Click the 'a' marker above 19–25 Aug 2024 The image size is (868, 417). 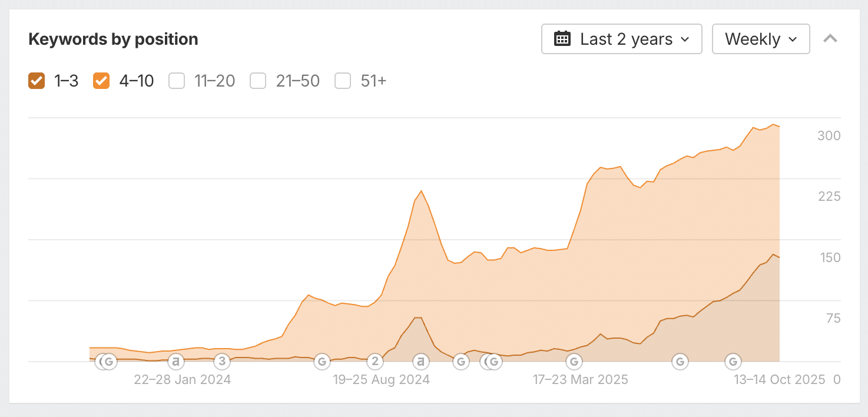click(x=420, y=361)
